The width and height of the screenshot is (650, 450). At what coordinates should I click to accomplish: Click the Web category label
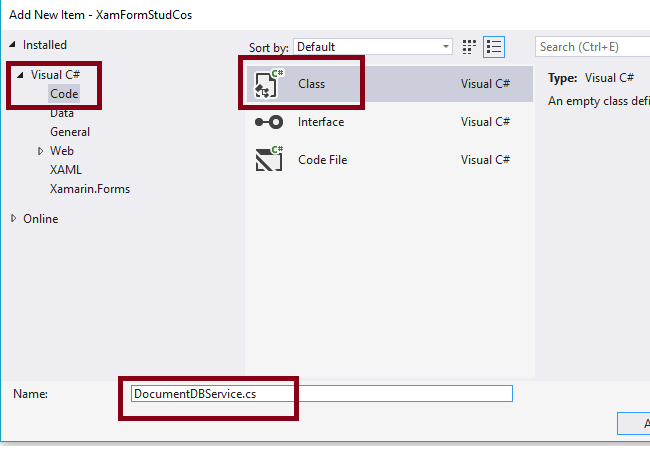[61, 151]
